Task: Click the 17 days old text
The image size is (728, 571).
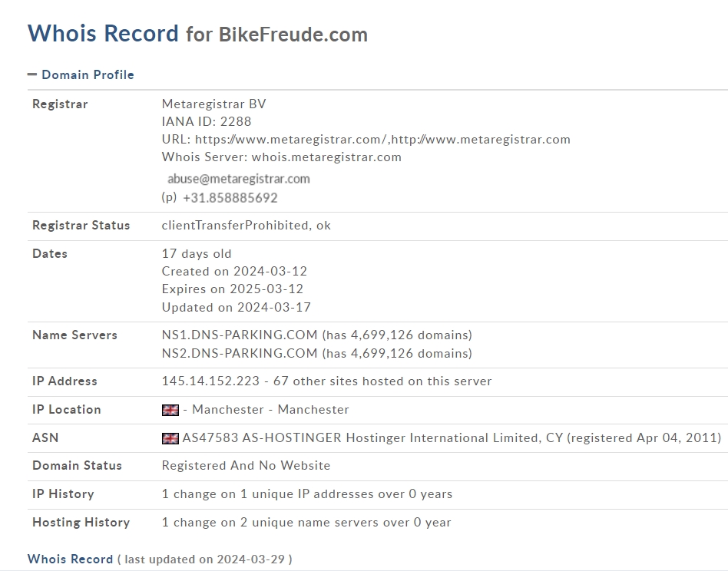Action: (x=197, y=254)
